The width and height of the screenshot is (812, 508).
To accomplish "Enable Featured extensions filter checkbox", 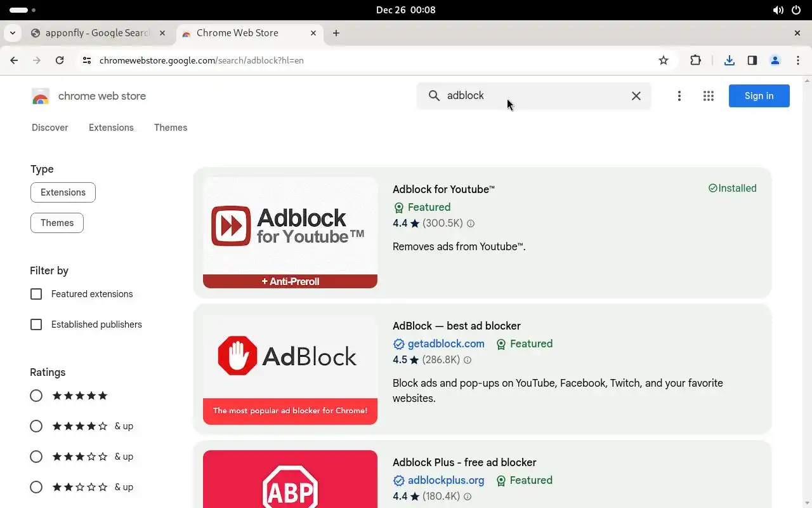I will (x=36, y=294).
